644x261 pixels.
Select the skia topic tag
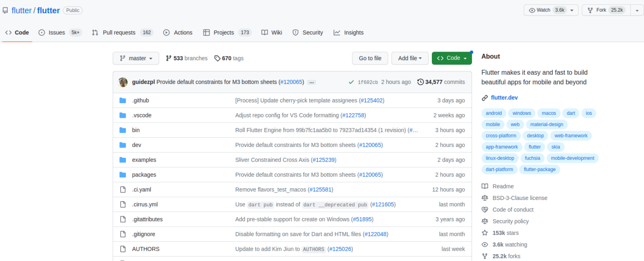point(556,147)
